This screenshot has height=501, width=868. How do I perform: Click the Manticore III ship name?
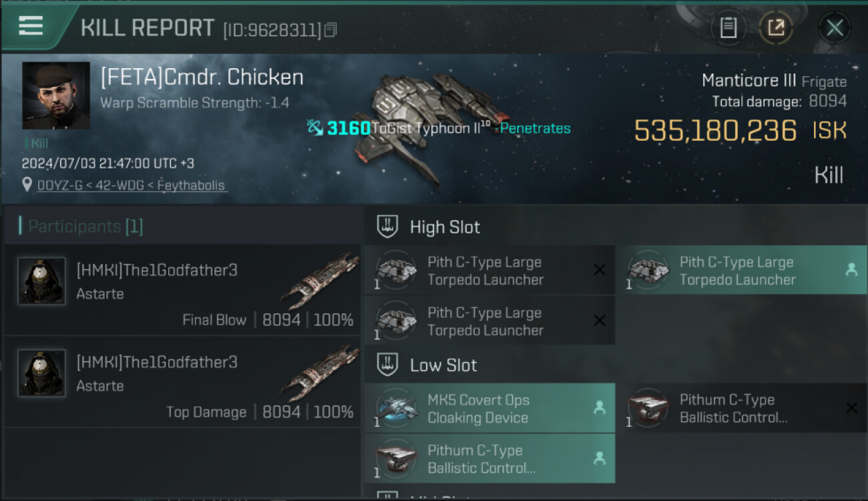tap(749, 81)
